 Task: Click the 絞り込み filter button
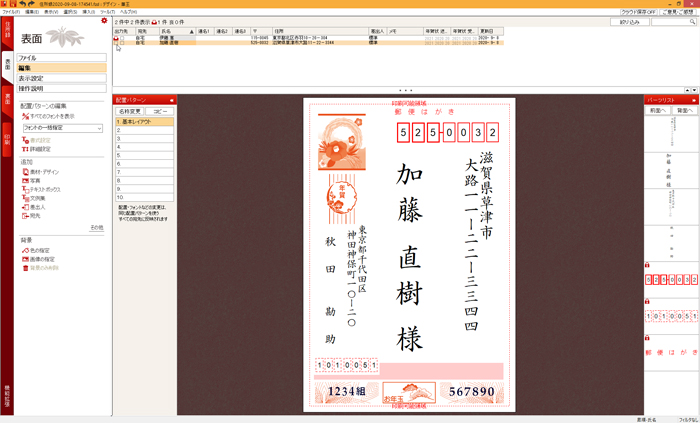point(630,21)
